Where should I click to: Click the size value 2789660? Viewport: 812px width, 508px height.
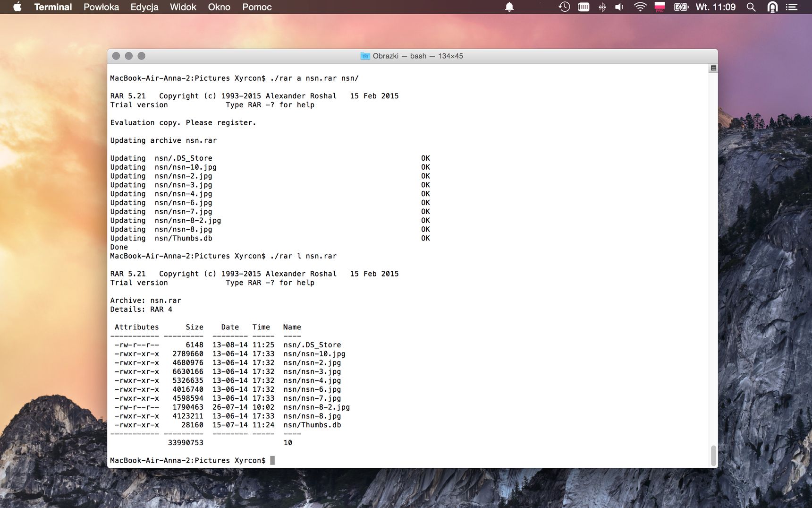[188, 354]
